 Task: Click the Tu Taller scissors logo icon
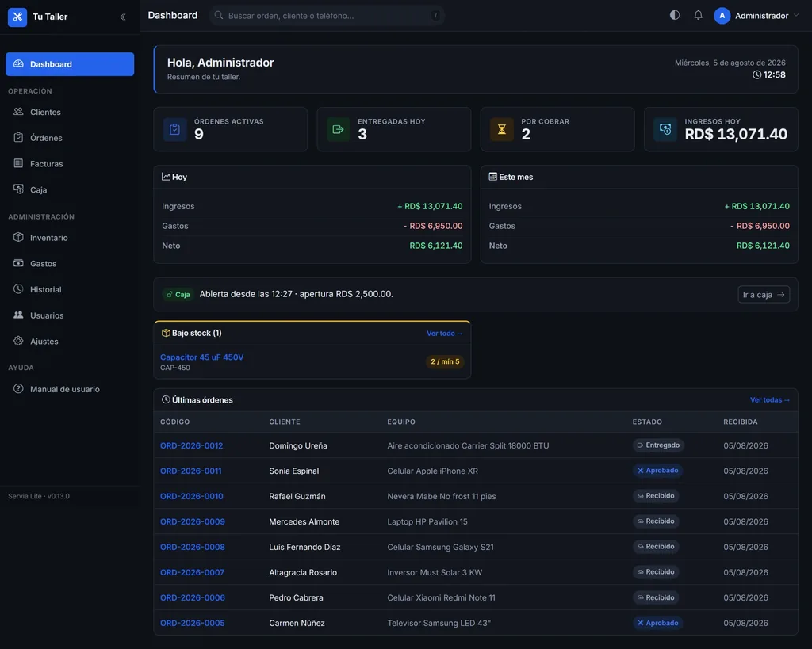17,17
